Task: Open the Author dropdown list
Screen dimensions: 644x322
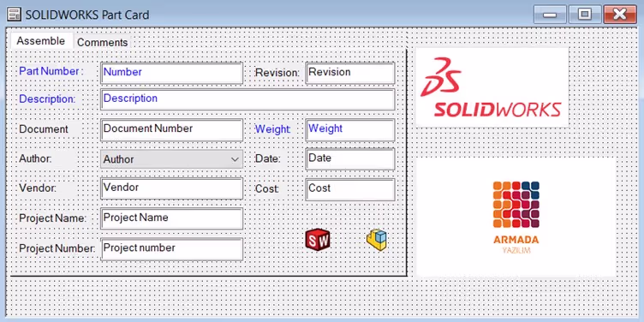Action: 171,159
